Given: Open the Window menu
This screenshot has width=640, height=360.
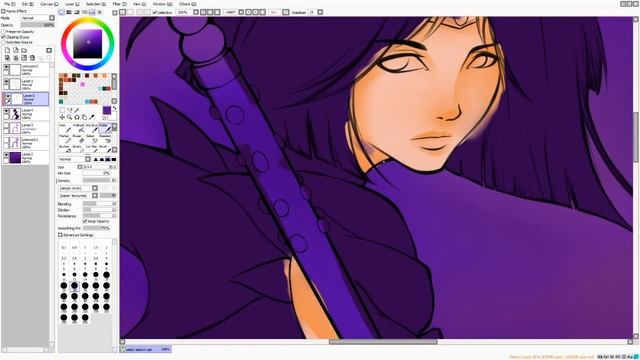Looking at the screenshot, I should coord(162,4).
